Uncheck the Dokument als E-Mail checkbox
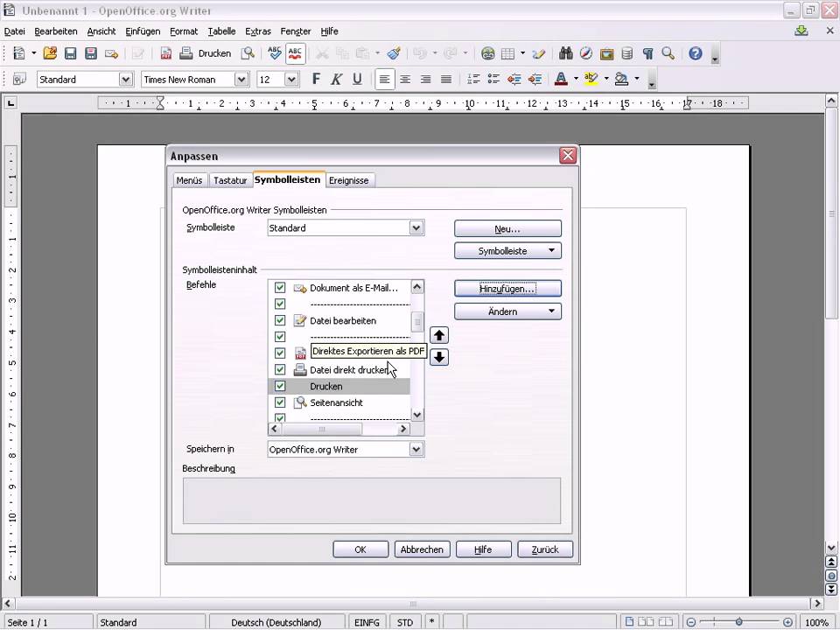This screenshot has height=630, width=840. [x=280, y=288]
